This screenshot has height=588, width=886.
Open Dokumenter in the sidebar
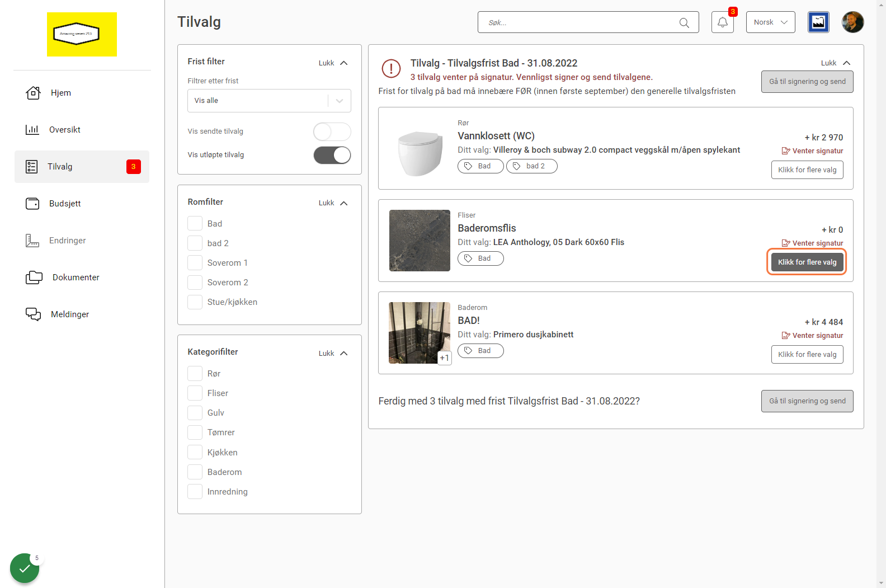point(82,277)
